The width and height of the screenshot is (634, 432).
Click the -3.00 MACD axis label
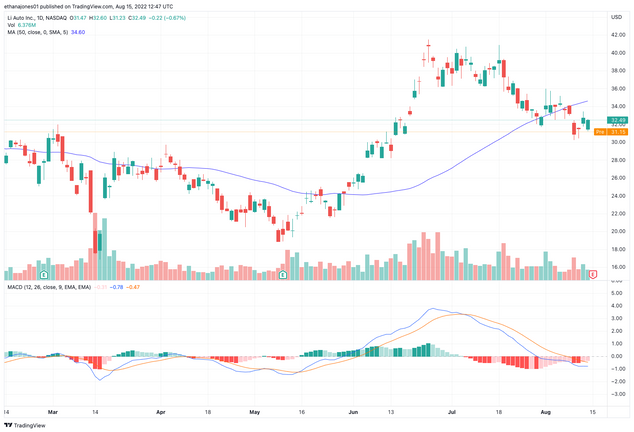pyautogui.click(x=616, y=394)
